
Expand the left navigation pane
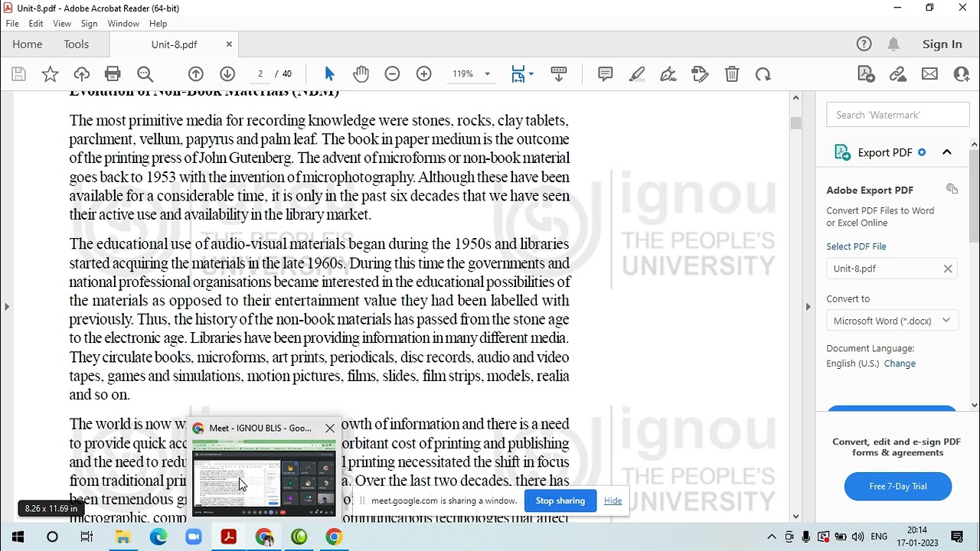click(x=7, y=306)
